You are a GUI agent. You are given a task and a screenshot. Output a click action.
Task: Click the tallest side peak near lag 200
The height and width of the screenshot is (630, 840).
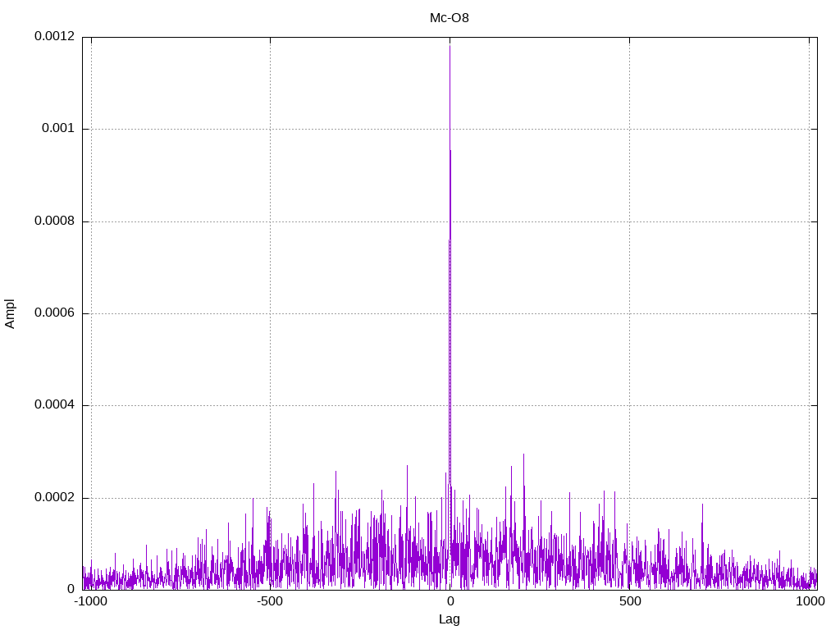click(523, 454)
